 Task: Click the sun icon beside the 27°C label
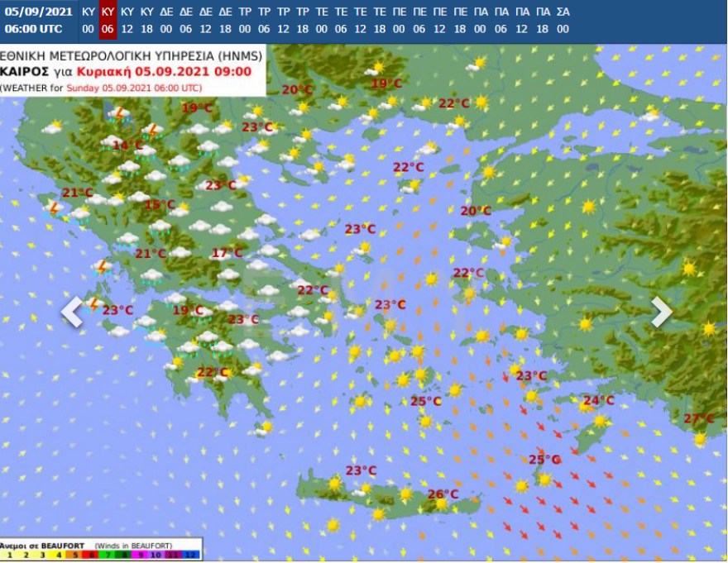701,438
